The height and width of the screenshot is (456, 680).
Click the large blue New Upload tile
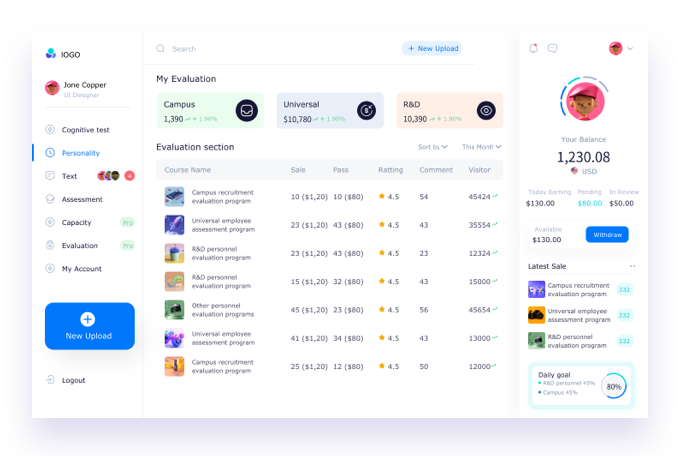click(89, 326)
